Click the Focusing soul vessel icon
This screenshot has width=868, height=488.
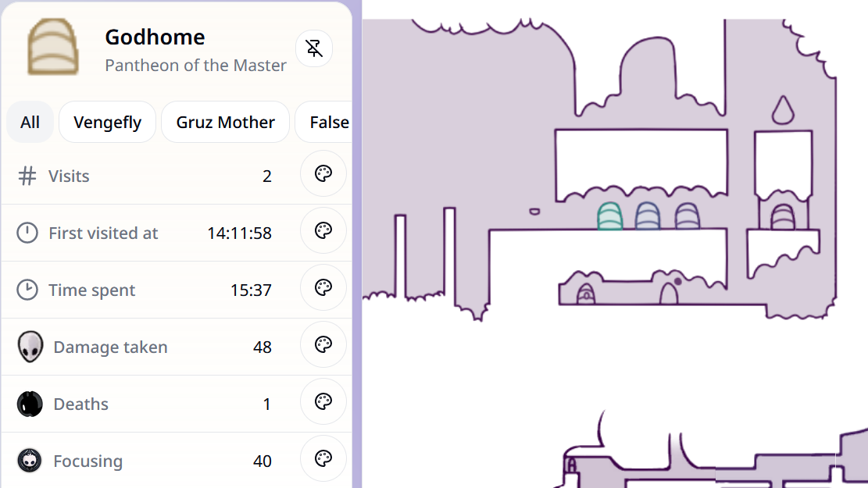coord(30,461)
